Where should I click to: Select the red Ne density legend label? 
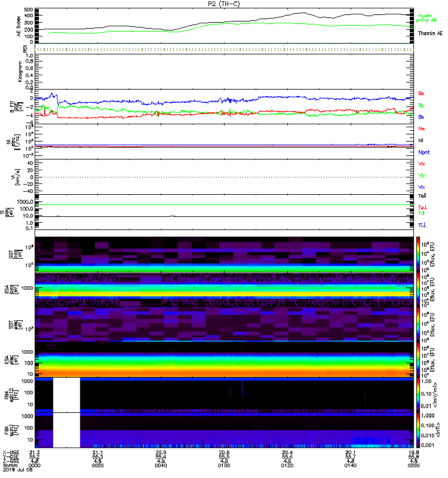(422, 128)
